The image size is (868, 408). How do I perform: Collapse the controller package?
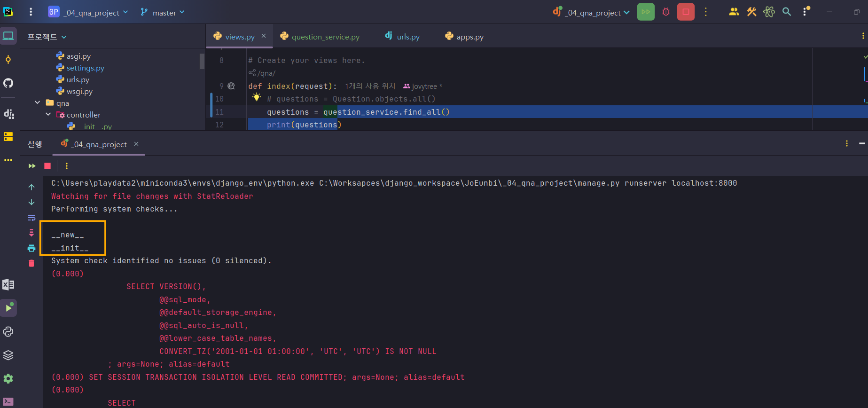click(x=48, y=114)
